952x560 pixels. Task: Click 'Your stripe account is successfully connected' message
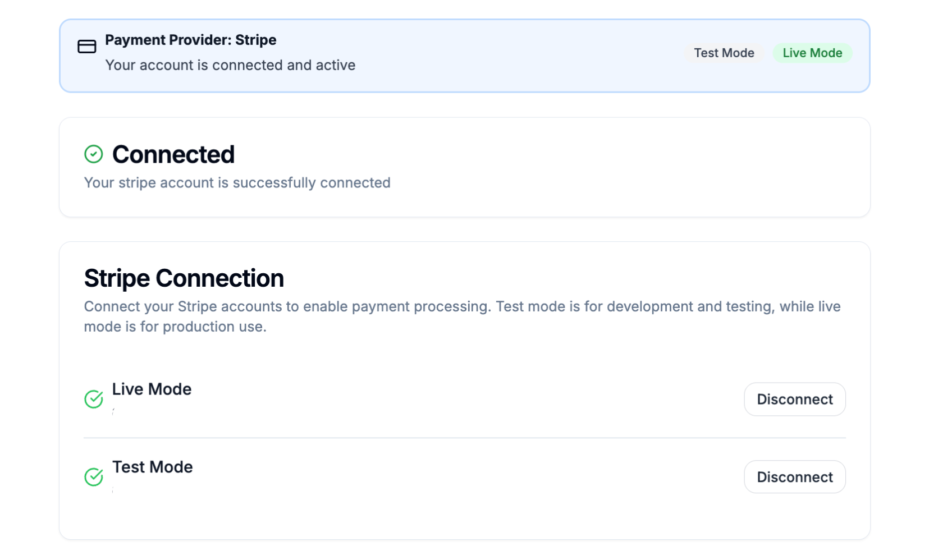(237, 183)
